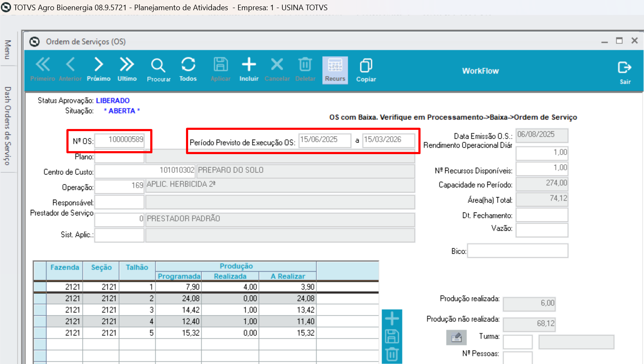Viewport: 644px width, 364px height.
Task: Click the PREPARO DO SOLO description field
Action: click(x=306, y=172)
